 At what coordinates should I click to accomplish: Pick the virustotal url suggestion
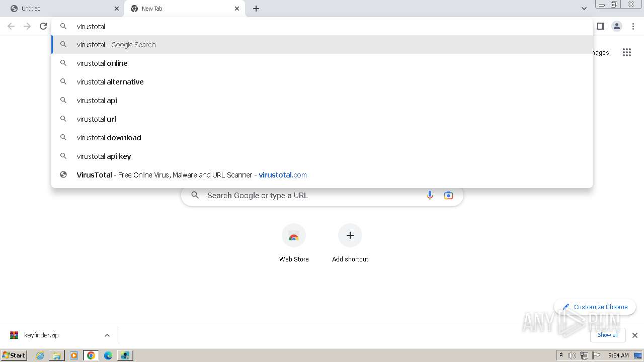(322, 119)
